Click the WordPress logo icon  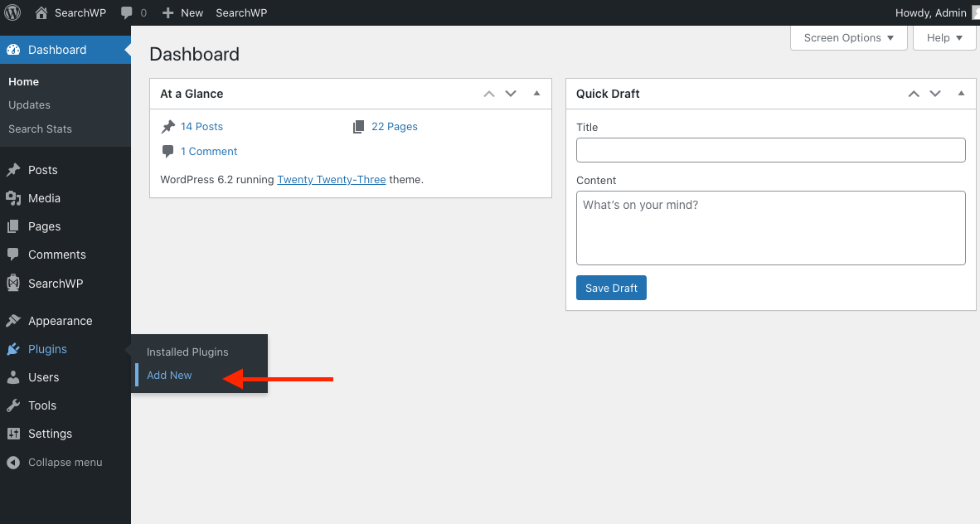click(12, 12)
